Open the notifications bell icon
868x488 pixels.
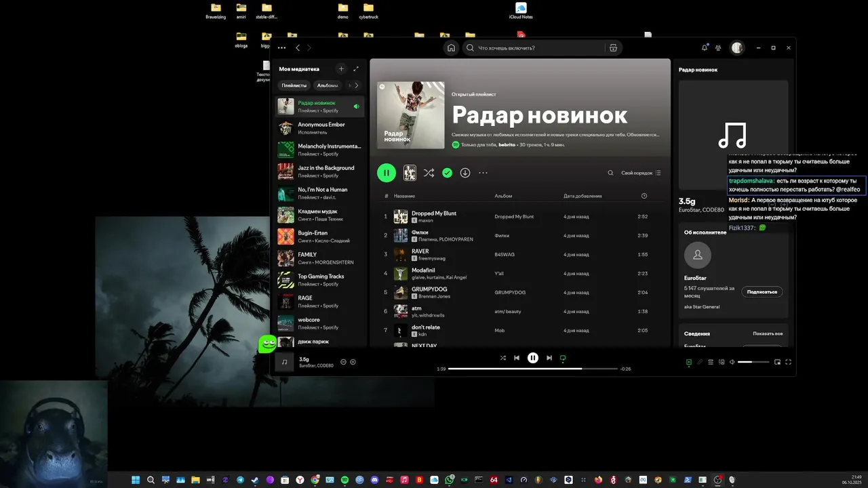click(x=705, y=47)
